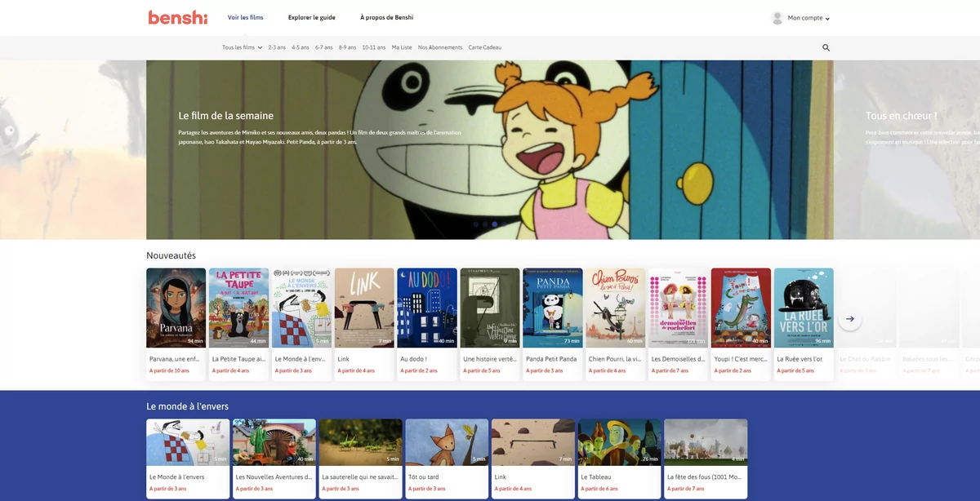Open Le Monde à l'envers poster in Nouveautés
This screenshot has width=980, height=501.
[x=301, y=308]
